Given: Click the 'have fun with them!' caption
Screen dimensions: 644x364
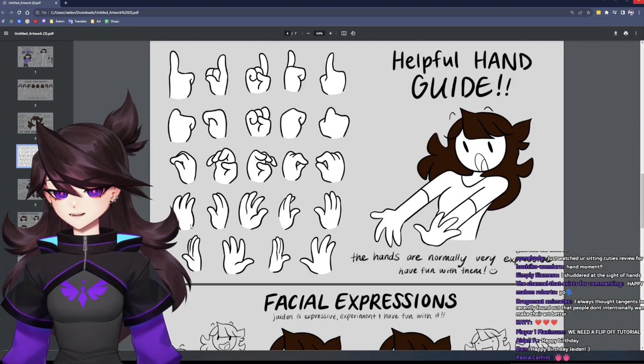Looking at the screenshot, I should [x=448, y=271].
